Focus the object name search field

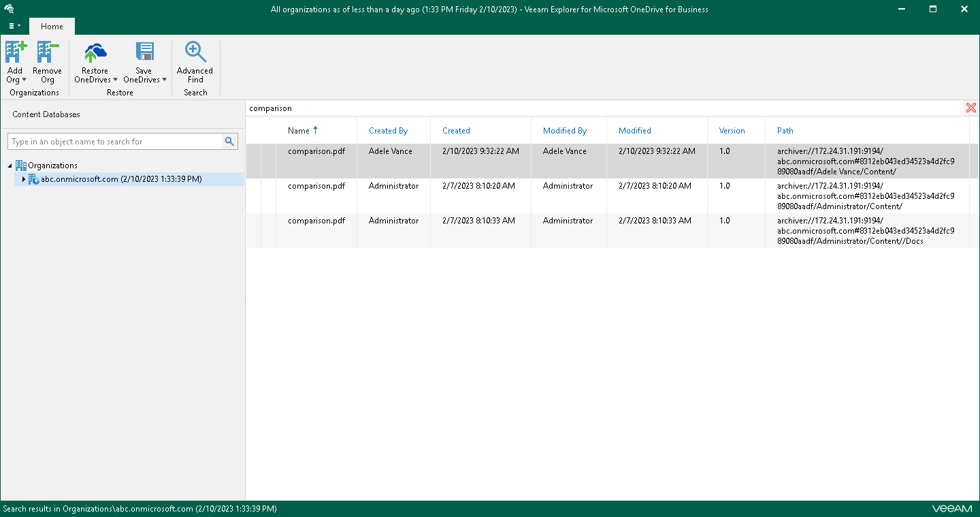pos(116,142)
